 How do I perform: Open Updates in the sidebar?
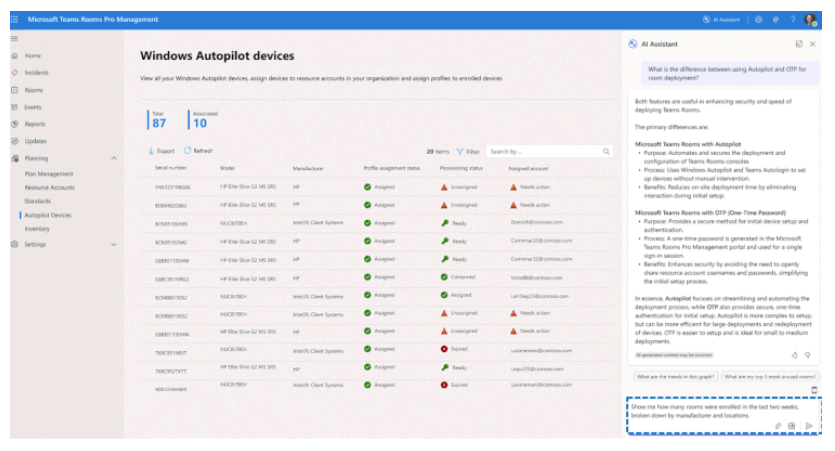coord(36,141)
